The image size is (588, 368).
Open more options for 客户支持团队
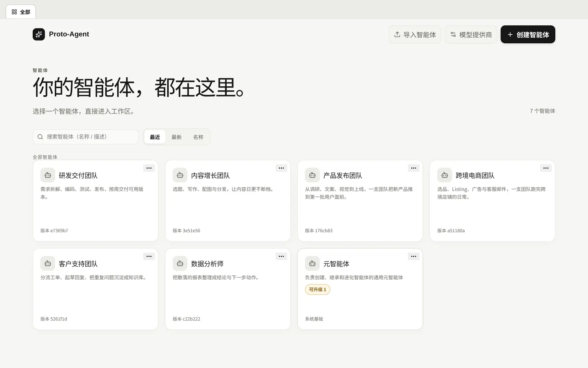[x=149, y=256]
